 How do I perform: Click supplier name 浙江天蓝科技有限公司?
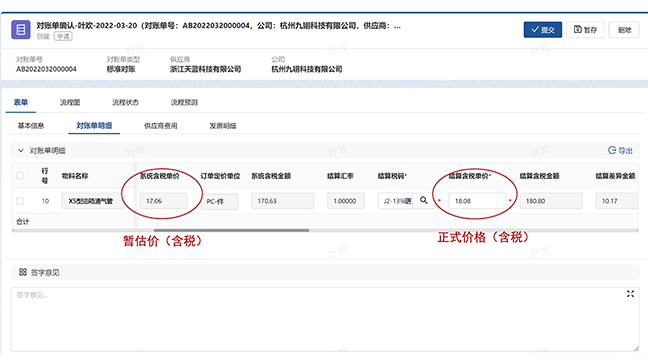[205, 69]
